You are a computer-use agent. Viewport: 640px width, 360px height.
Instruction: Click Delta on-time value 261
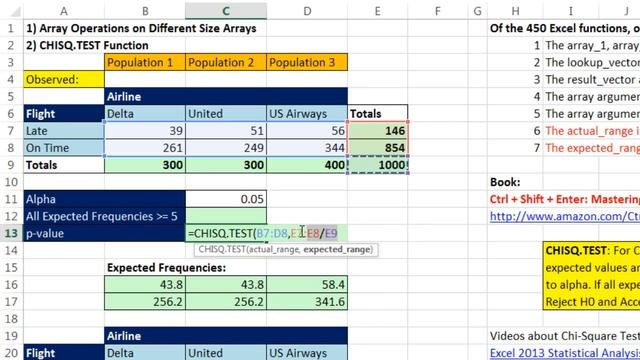tap(145, 148)
